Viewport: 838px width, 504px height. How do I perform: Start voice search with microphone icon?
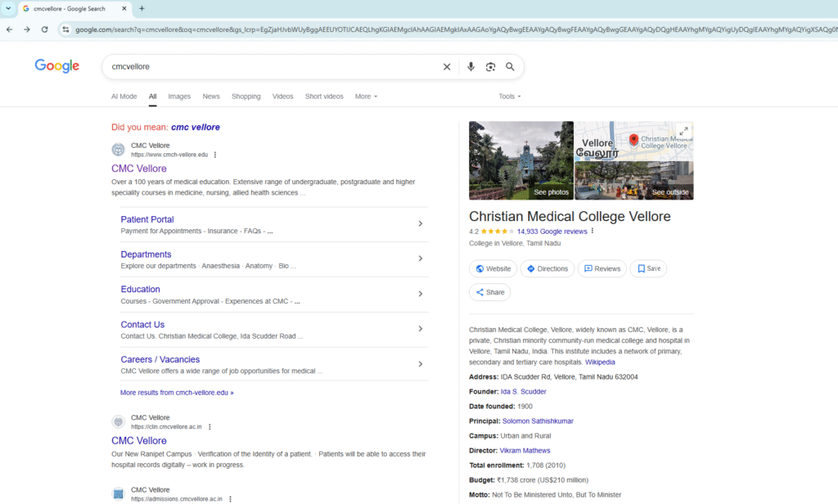click(x=471, y=67)
